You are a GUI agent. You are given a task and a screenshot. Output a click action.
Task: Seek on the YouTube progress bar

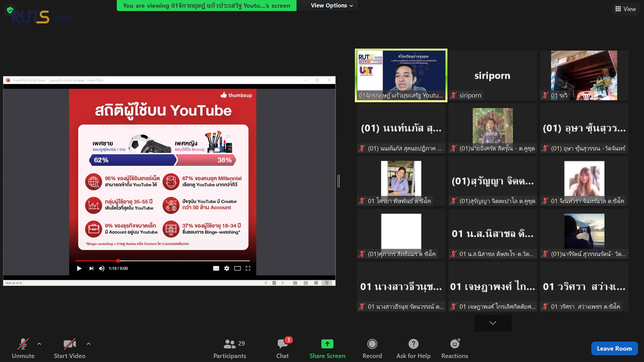coord(162,260)
